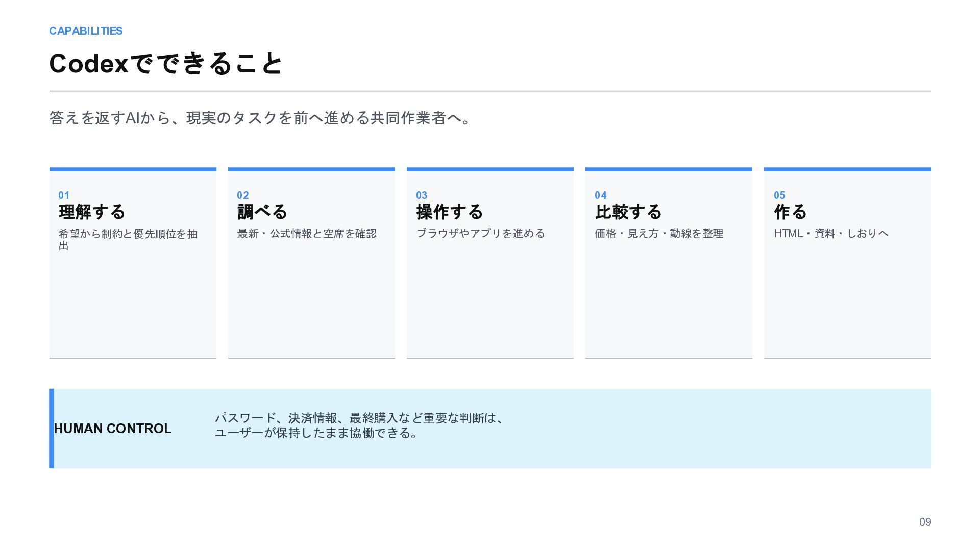Click the line 'ユーザーが保持したまま協働できる。'

[x=316, y=433]
